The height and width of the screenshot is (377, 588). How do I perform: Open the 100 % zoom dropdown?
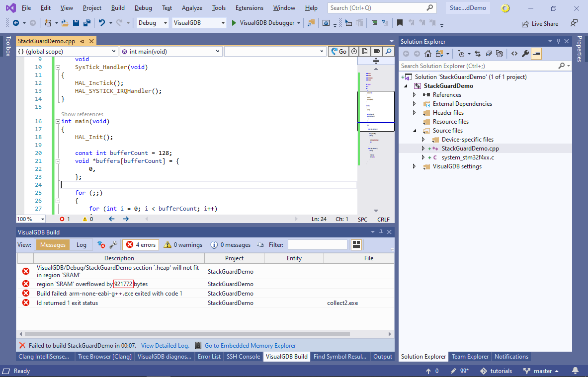click(31, 219)
